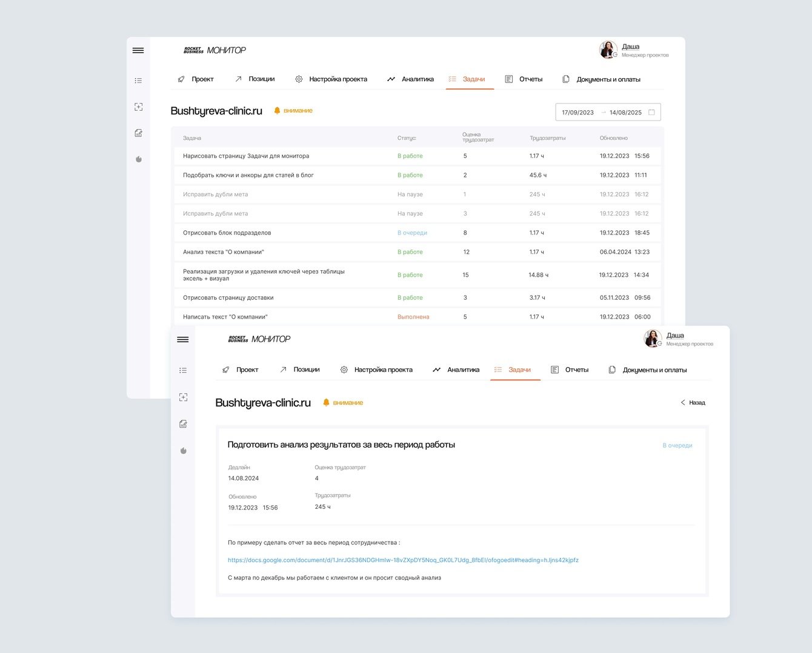Select the Документы и оплаты tab in the task list window
The height and width of the screenshot is (653, 812).
[601, 79]
